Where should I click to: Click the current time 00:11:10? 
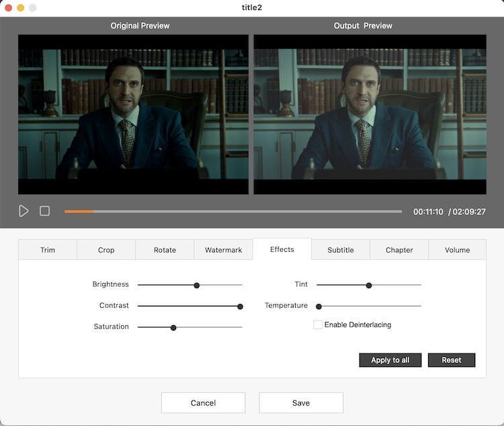[428, 212]
